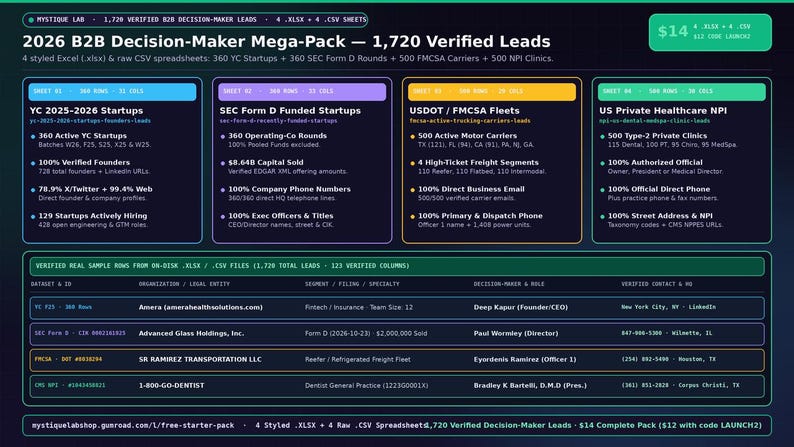Click the CMS NPI number cell
This screenshot has width=794, height=447.
coord(70,386)
